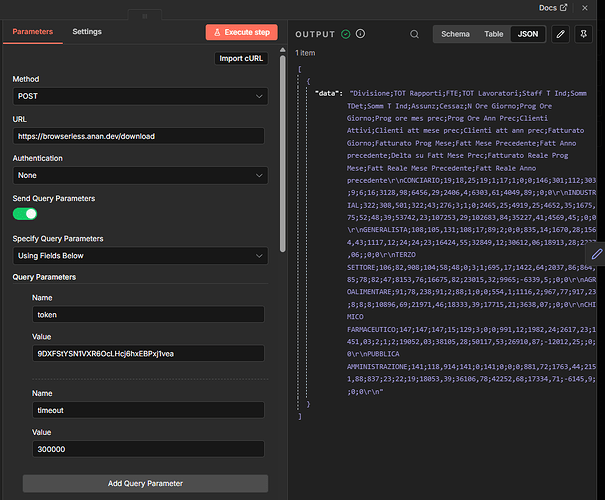
Task: Show the output in Table view
Action: 494,34
